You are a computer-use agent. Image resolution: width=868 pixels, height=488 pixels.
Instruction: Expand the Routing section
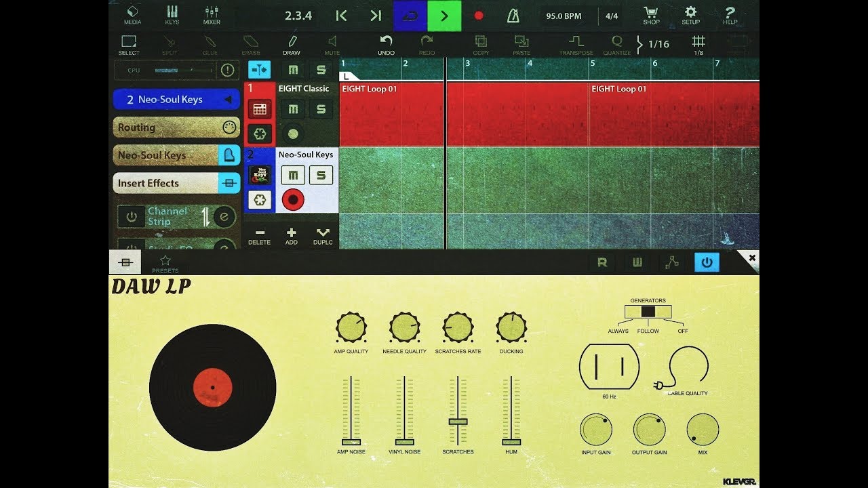point(176,127)
